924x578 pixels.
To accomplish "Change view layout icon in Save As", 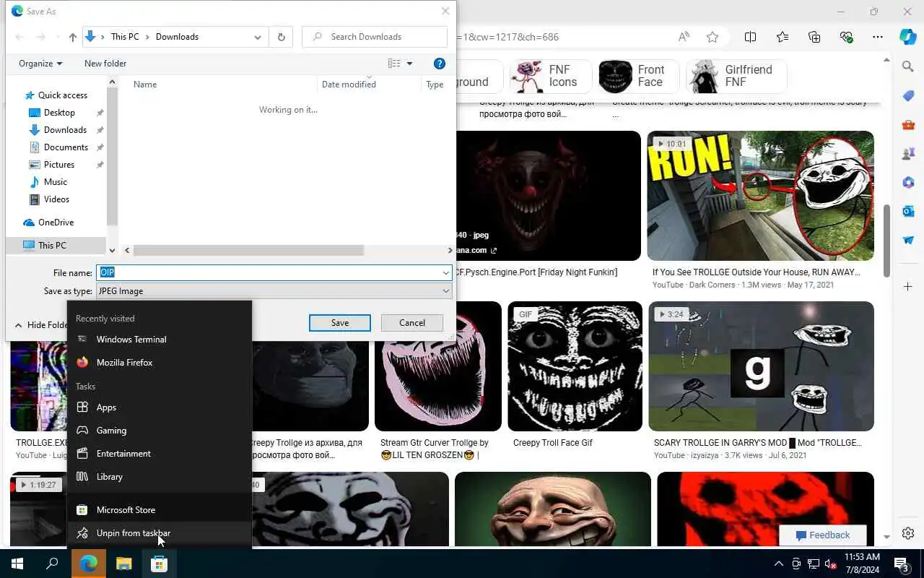I will pyautogui.click(x=394, y=64).
